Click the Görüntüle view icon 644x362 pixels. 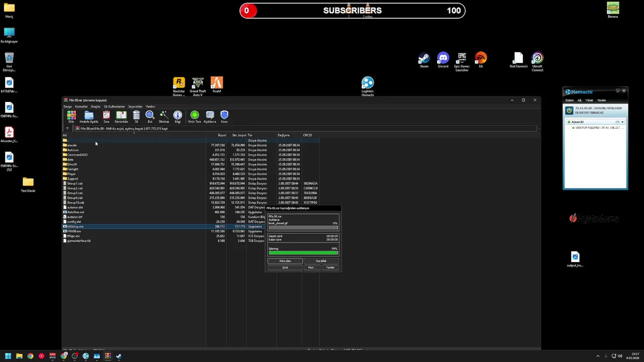coord(121,117)
